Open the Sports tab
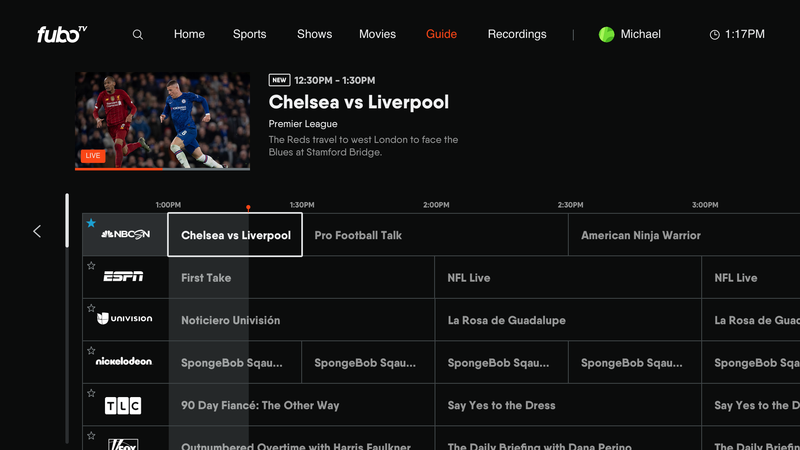Image resolution: width=800 pixels, height=450 pixels. [x=249, y=34]
